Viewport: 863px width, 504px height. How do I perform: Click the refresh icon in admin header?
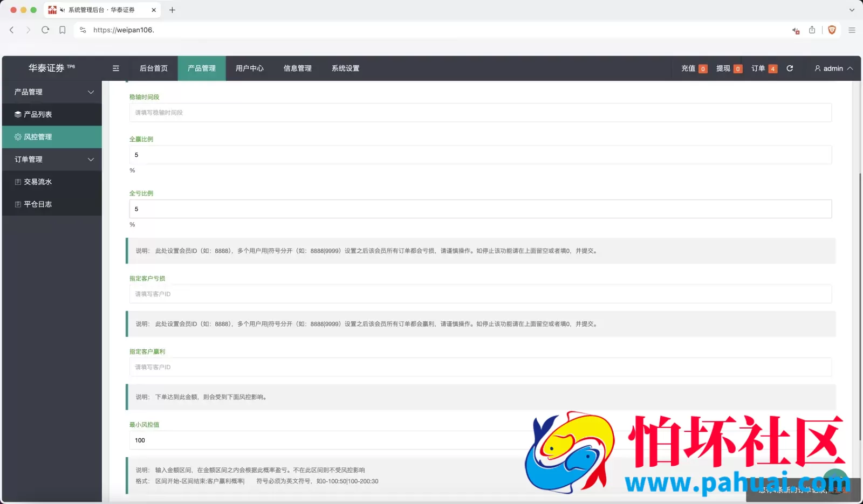[x=790, y=68]
